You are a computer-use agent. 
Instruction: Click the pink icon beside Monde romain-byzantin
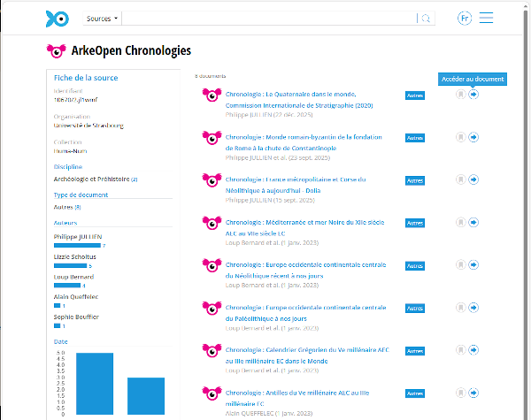point(212,138)
